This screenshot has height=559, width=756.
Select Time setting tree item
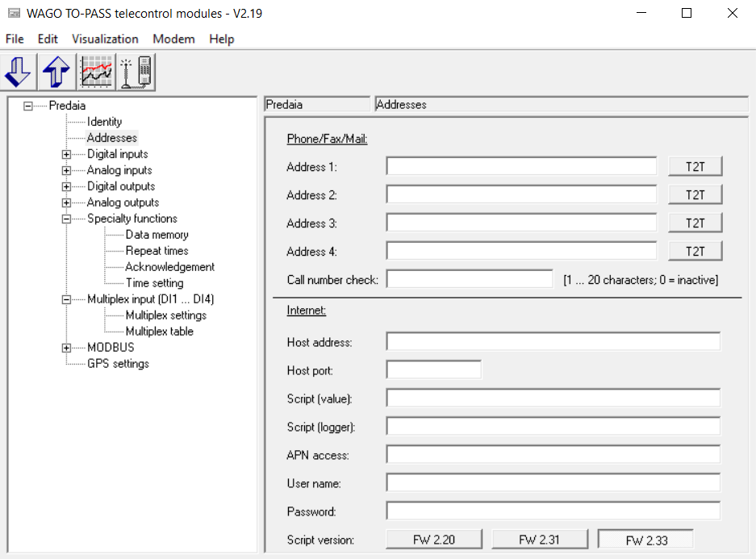click(x=155, y=283)
